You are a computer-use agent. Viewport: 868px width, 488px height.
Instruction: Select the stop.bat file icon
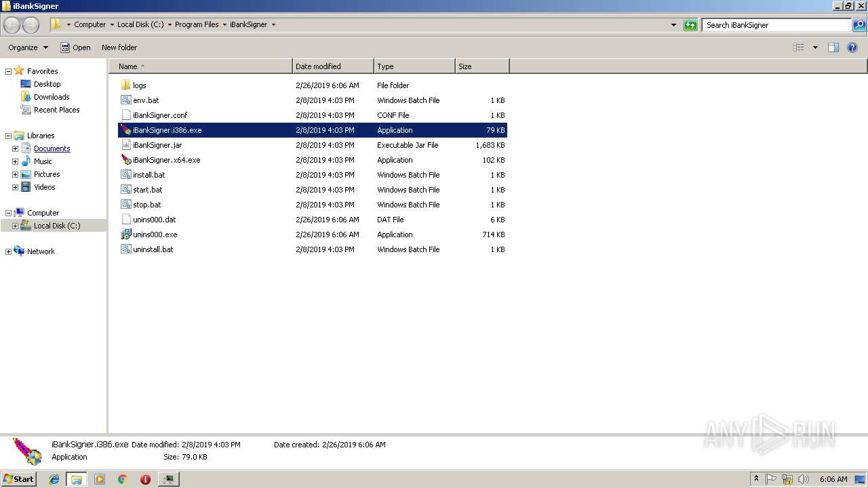click(125, 205)
